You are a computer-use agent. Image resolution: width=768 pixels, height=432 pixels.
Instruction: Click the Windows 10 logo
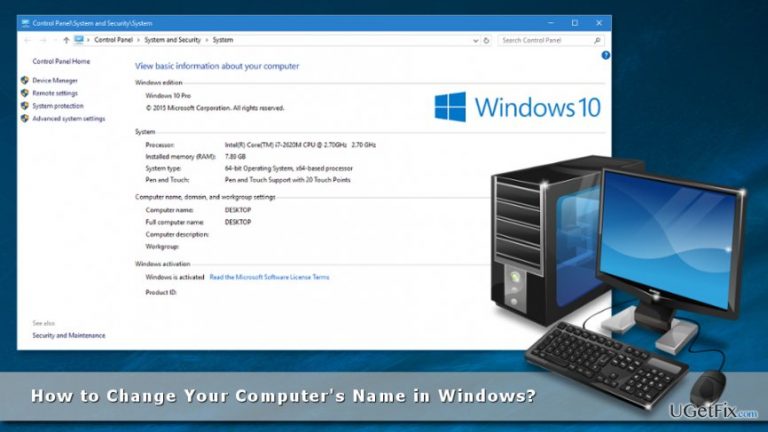[x=517, y=107]
